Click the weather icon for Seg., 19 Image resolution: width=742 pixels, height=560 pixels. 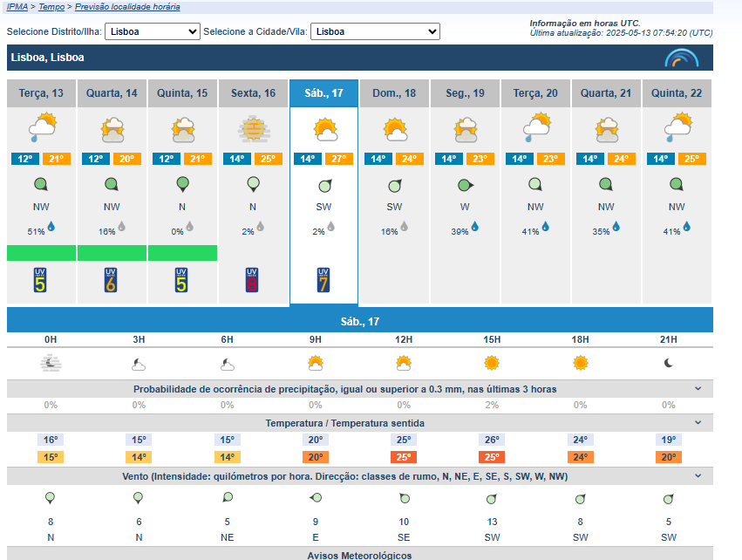point(466,130)
